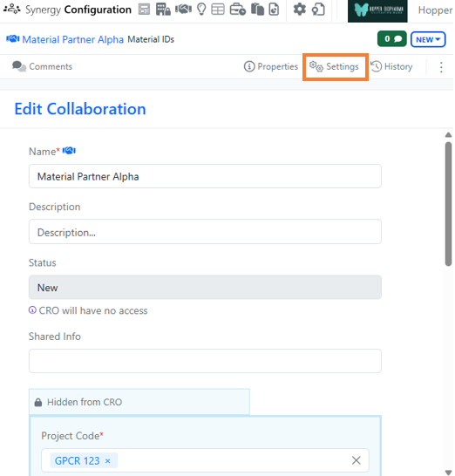Image resolution: width=455 pixels, height=476 pixels.
Task: Click the Hopper user name
Action: 436,10
